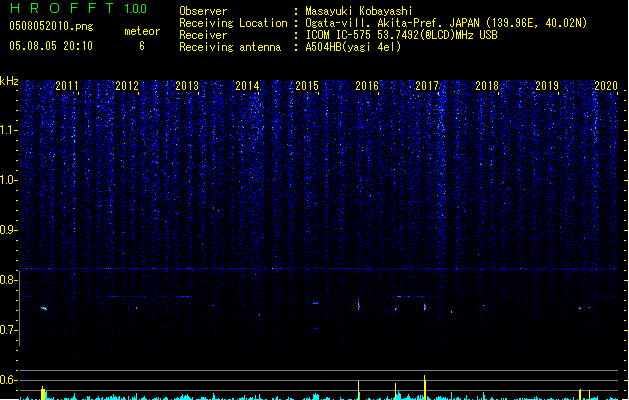Screen dimensions: 629x400
Task: Click the Observer label
Action: [203, 11]
